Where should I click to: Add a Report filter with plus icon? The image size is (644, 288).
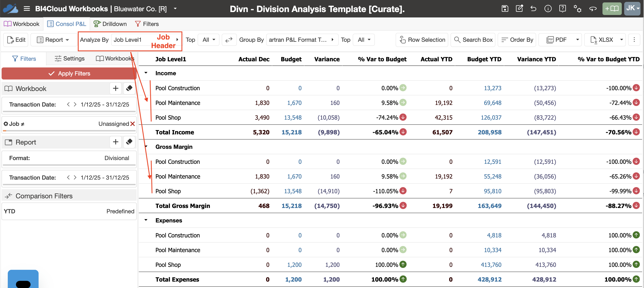116,142
